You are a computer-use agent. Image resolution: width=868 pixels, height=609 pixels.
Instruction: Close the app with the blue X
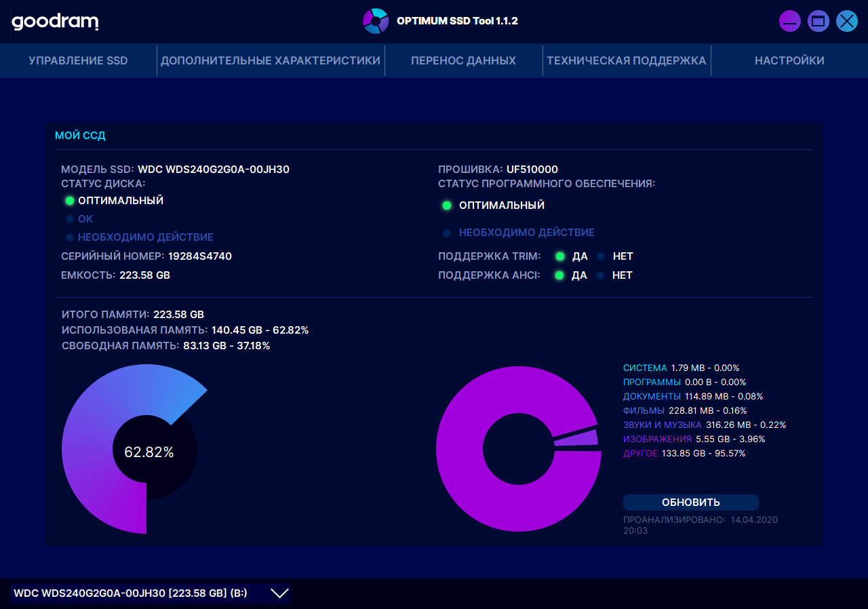point(847,21)
